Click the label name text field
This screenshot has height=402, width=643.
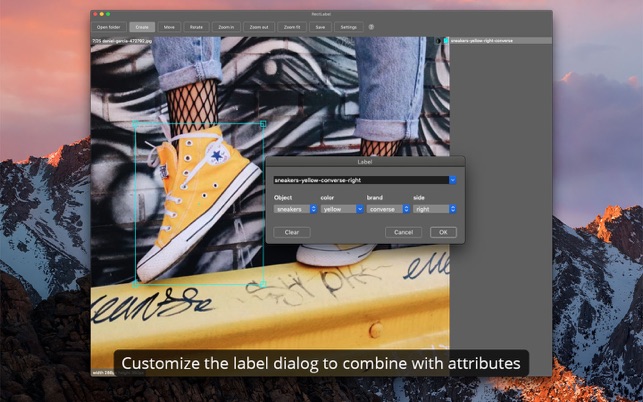[360, 180]
